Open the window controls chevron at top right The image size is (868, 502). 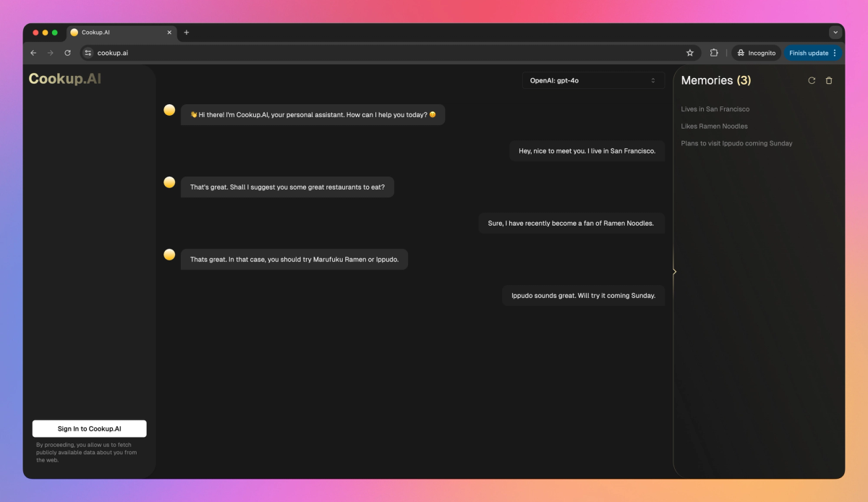pyautogui.click(x=835, y=32)
